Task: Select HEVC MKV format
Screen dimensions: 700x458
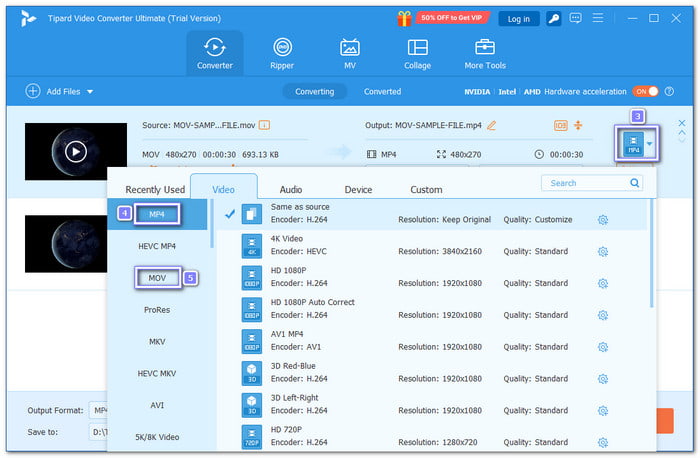Action: coord(157,373)
